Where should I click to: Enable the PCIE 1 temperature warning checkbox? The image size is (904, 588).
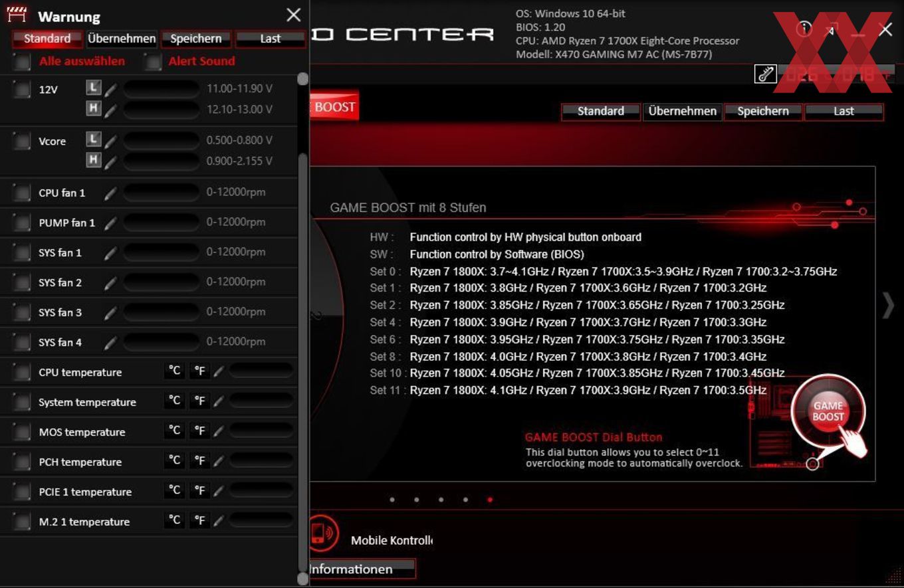[23, 492]
